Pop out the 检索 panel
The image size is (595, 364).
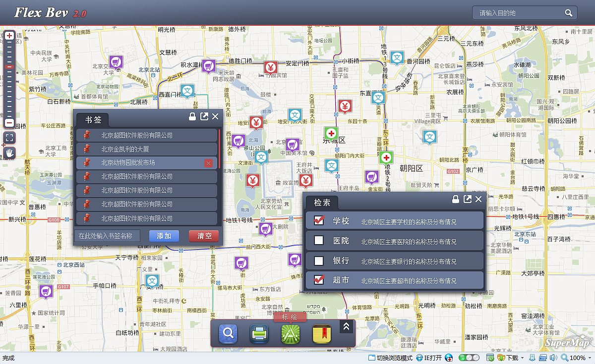click(468, 199)
